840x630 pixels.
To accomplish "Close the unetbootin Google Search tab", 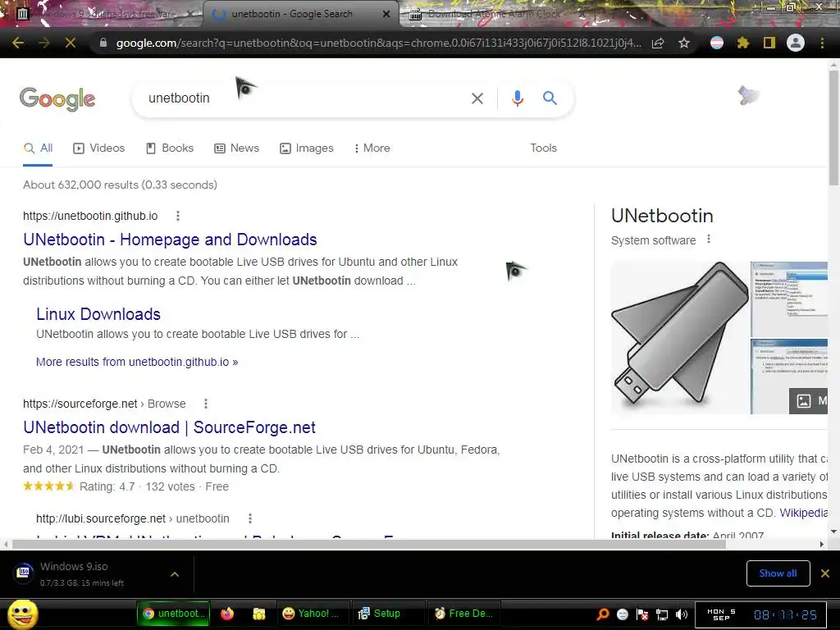I will click(x=386, y=14).
